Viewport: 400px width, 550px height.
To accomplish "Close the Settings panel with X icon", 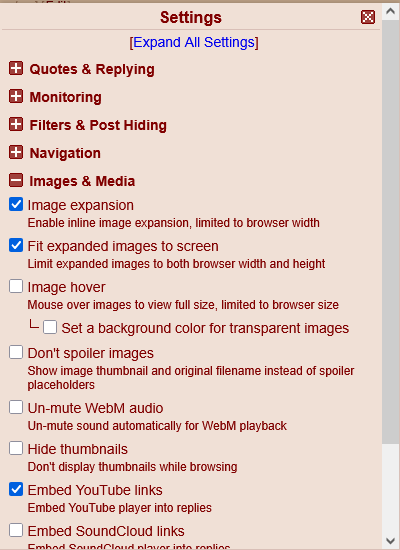I will [368, 17].
